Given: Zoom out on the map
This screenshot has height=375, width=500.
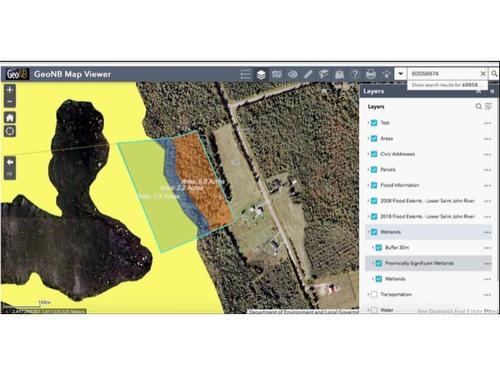Looking at the screenshot, I should tap(10, 101).
